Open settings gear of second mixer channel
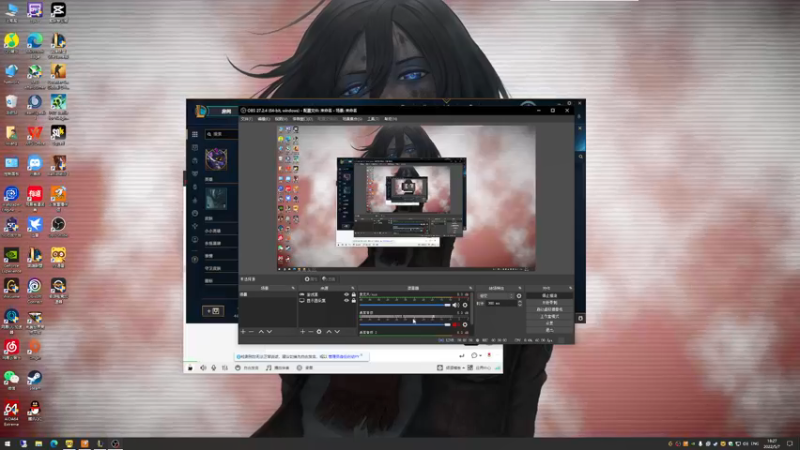The width and height of the screenshot is (800, 450). click(465, 324)
